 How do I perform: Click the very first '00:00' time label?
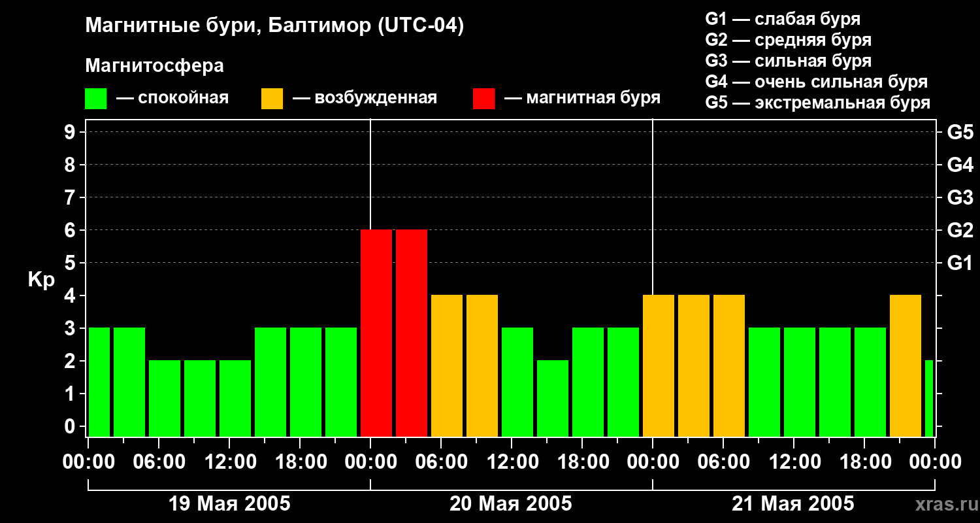[x=89, y=462]
